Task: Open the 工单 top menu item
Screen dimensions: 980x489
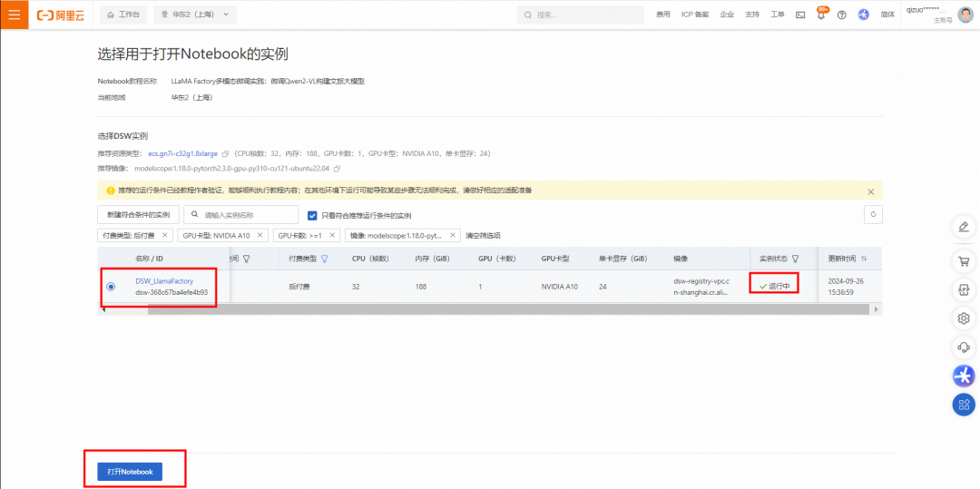Action: coord(777,15)
